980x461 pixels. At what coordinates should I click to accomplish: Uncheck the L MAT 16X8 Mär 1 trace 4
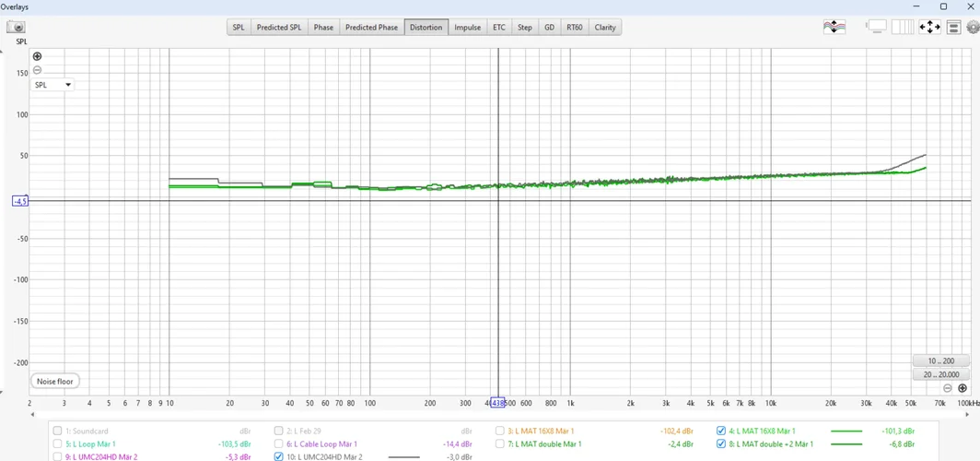click(x=721, y=431)
